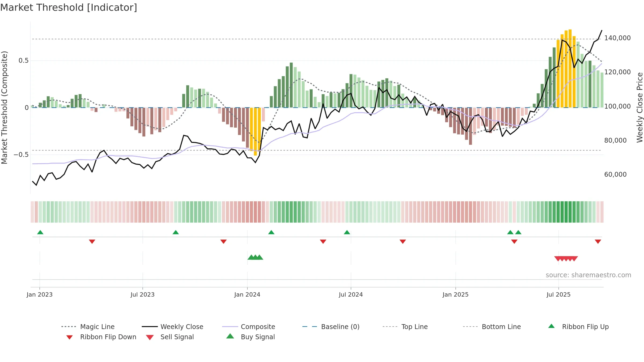Click the Sell Signal legend triangle icon

pos(150,337)
